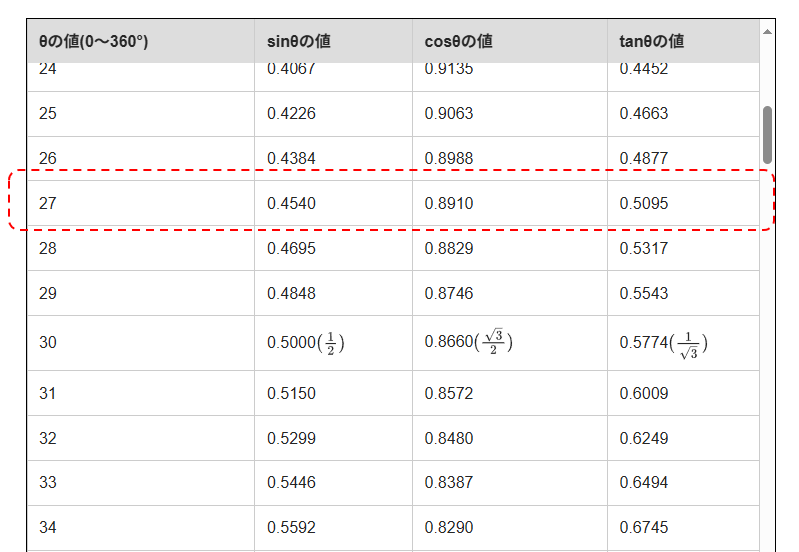Screen dimensions: 799x552
Task: Click tan value 0.5095 in the highlighted row
Action: (644, 203)
